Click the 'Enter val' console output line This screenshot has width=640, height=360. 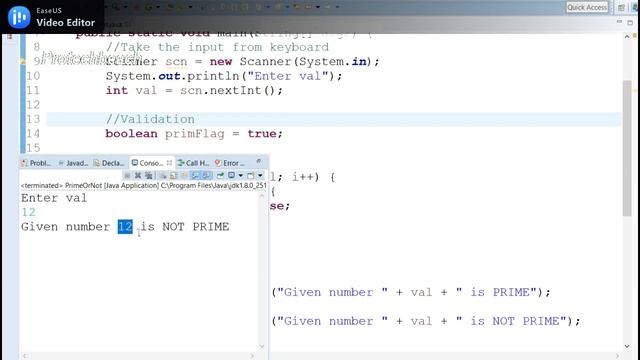click(54, 198)
